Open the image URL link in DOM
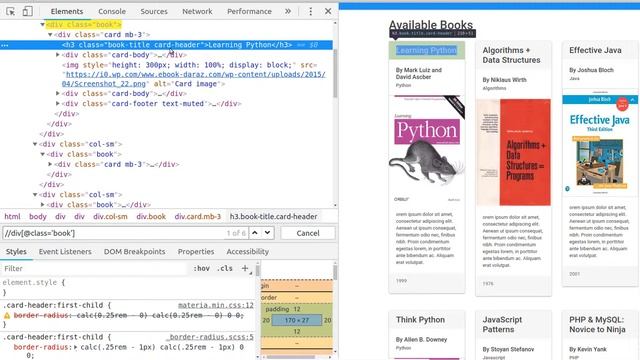The image size is (640, 360). [x=195, y=79]
